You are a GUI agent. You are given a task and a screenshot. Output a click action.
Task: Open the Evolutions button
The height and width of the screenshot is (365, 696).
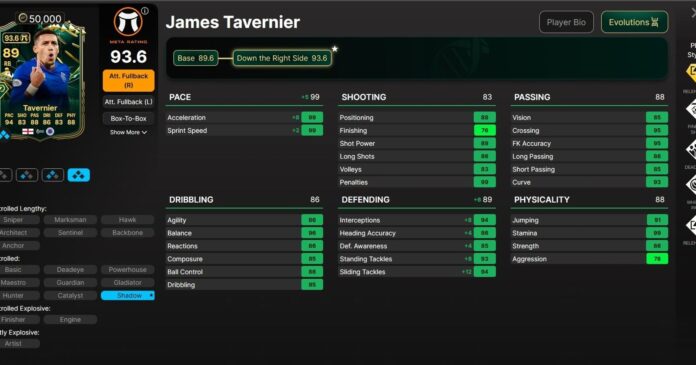click(x=634, y=22)
